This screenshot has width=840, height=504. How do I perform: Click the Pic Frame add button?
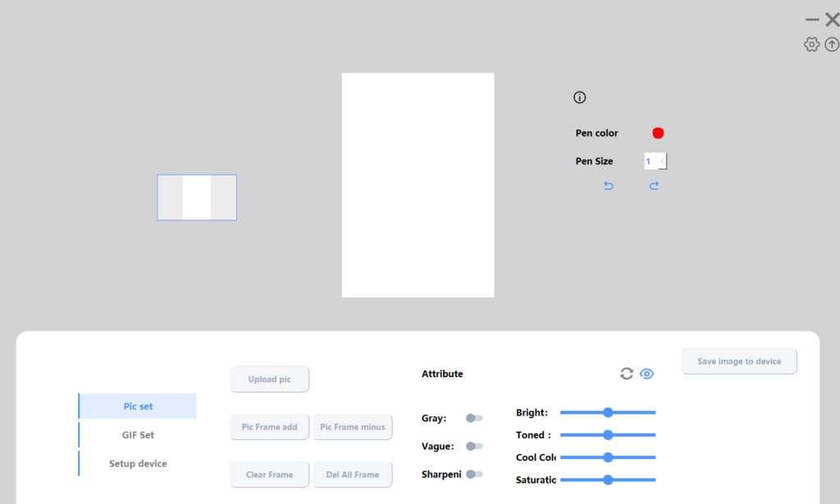269,427
